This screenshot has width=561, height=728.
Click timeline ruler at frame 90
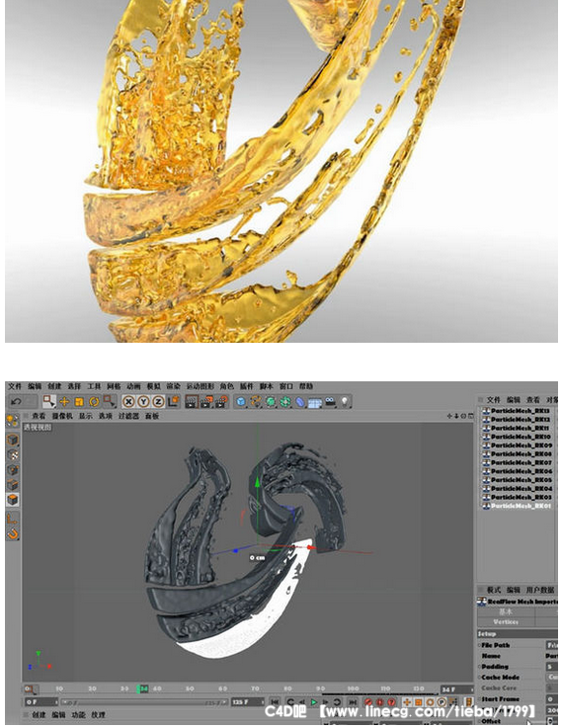[320, 688]
